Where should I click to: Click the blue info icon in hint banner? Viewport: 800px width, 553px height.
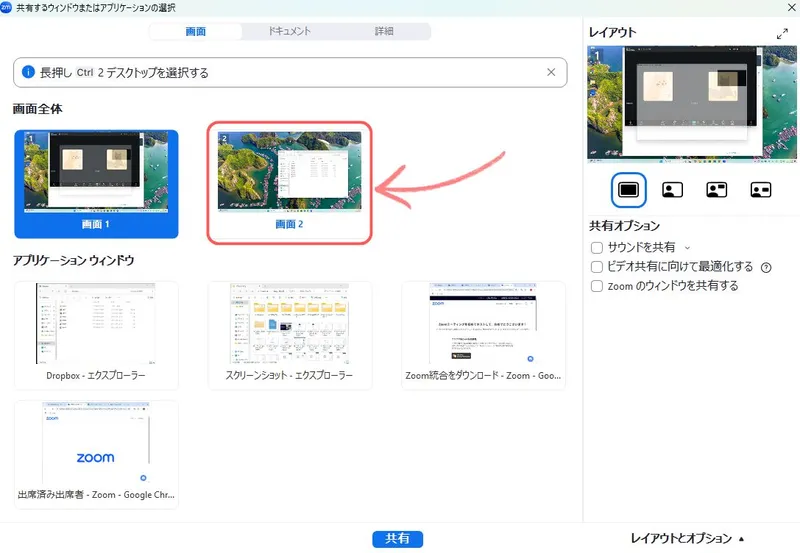(x=28, y=72)
